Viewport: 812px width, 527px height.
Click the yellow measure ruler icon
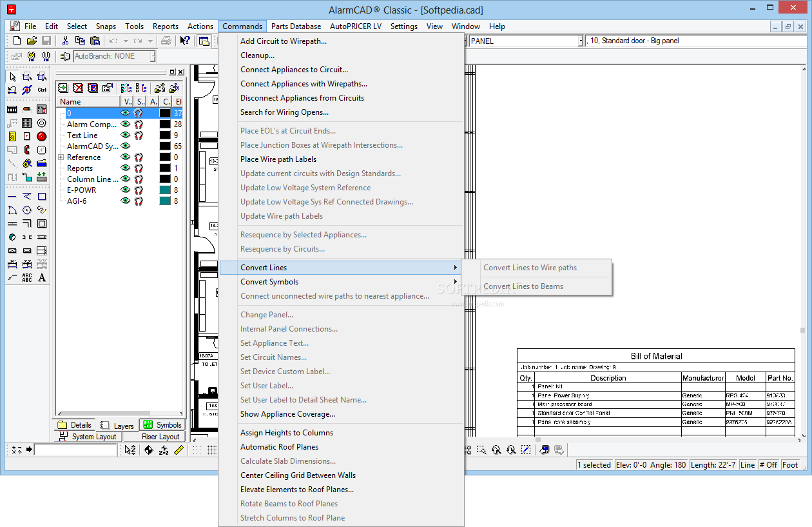point(179,450)
